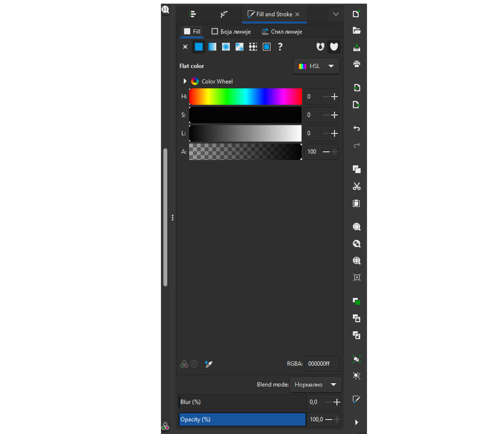Click the Print icon in toolbar

point(357,64)
